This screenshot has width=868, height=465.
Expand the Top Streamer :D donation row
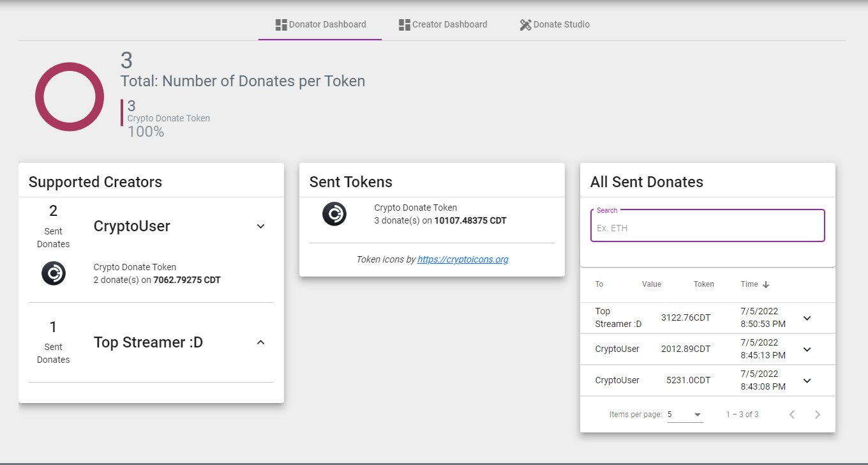pos(807,317)
